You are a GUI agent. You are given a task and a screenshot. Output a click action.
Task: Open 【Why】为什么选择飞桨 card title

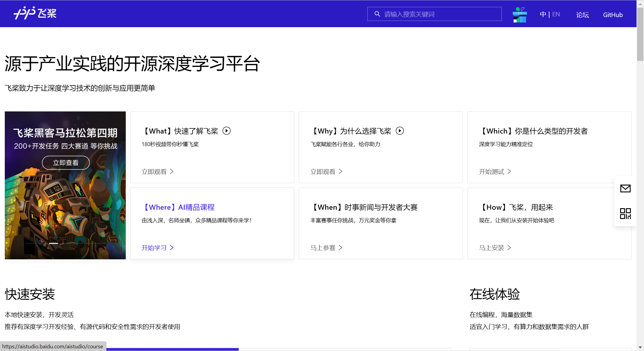click(x=351, y=131)
